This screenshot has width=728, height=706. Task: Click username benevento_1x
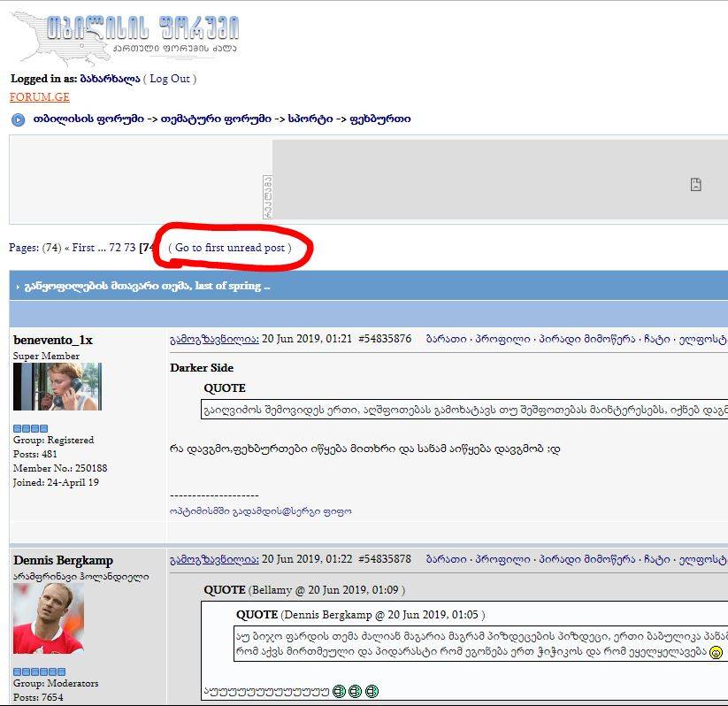pyautogui.click(x=53, y=340)
